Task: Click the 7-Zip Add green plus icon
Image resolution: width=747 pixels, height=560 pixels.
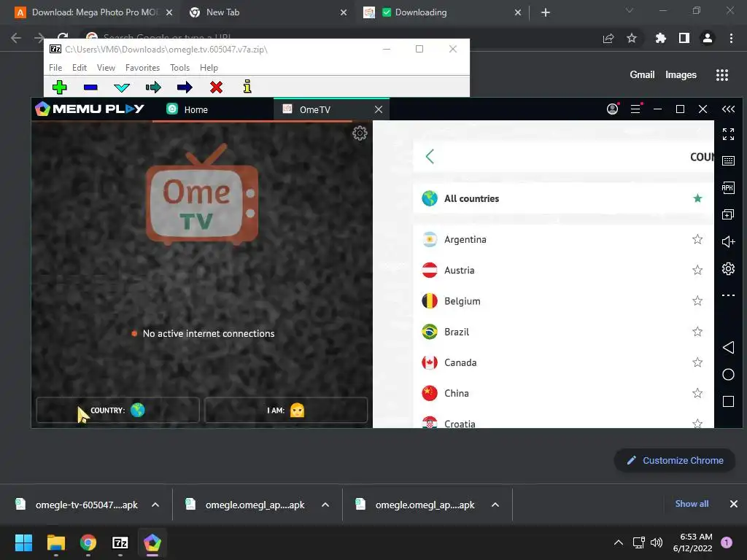Action: [60, 87]
